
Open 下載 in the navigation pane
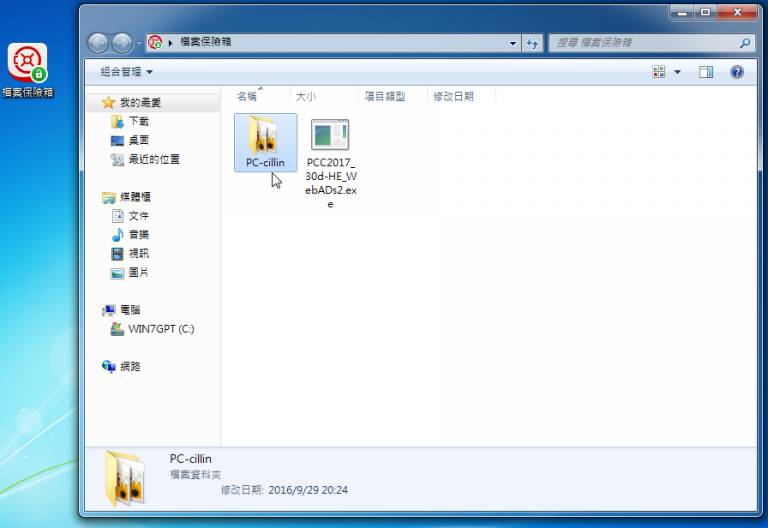tap(139, 121)
